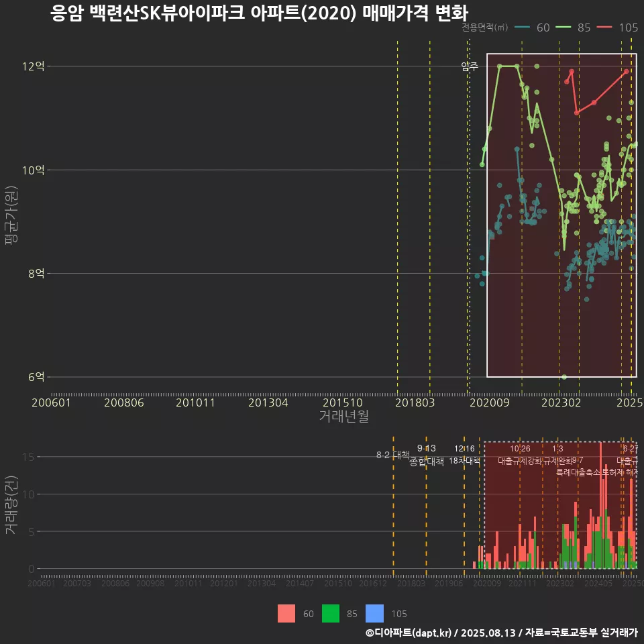Screen dimensions: 644x644
Task: Click '201510' on the price chart x-axis
Action: (343, 402)
